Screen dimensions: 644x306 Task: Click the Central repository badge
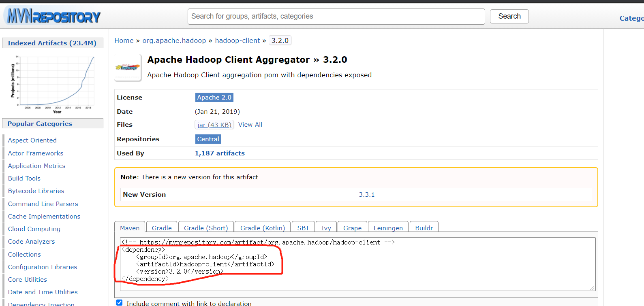click(208, 139)
